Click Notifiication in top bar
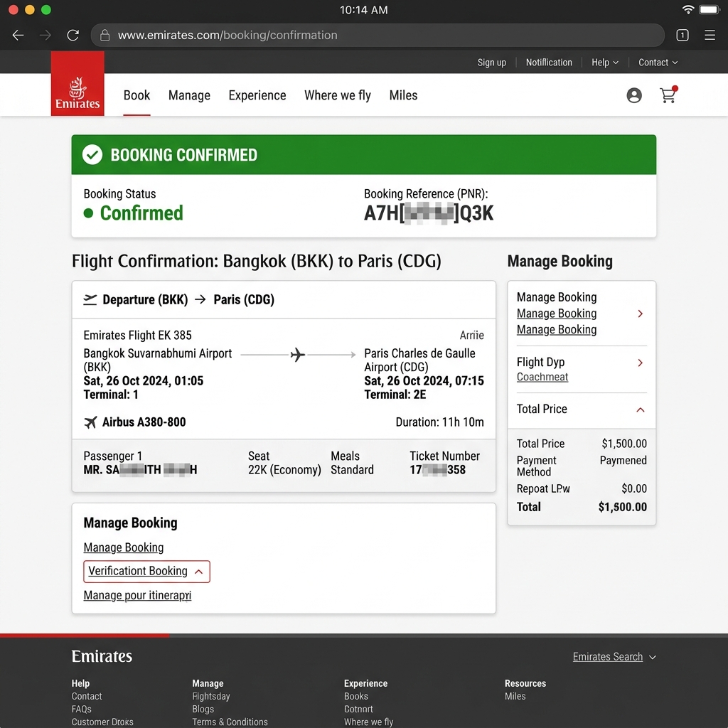The image size is (728, 728). (x=549, y=63)
